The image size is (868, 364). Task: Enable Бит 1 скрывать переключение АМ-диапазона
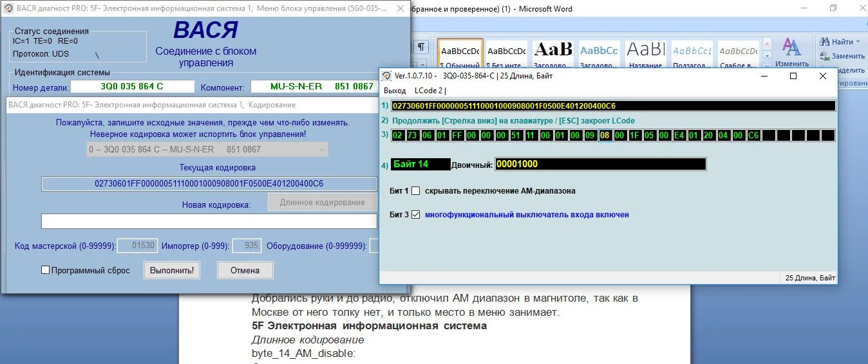[x=415, y=190]
